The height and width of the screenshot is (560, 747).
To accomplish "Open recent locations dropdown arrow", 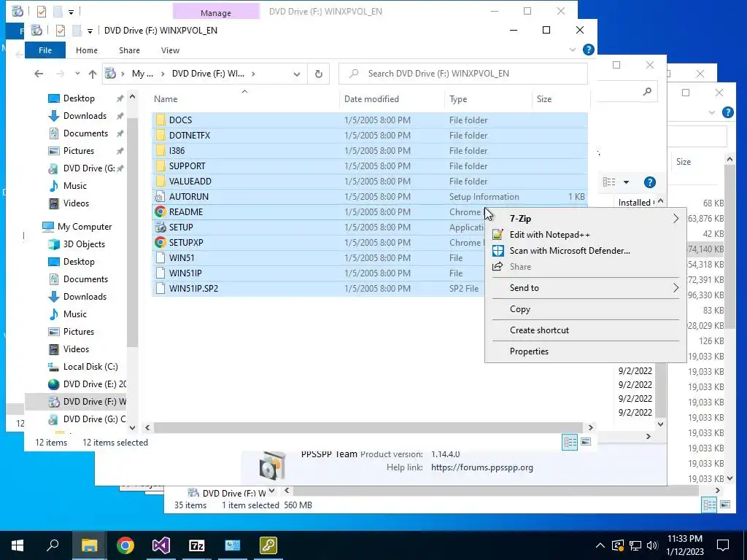I will pos(77,74).
